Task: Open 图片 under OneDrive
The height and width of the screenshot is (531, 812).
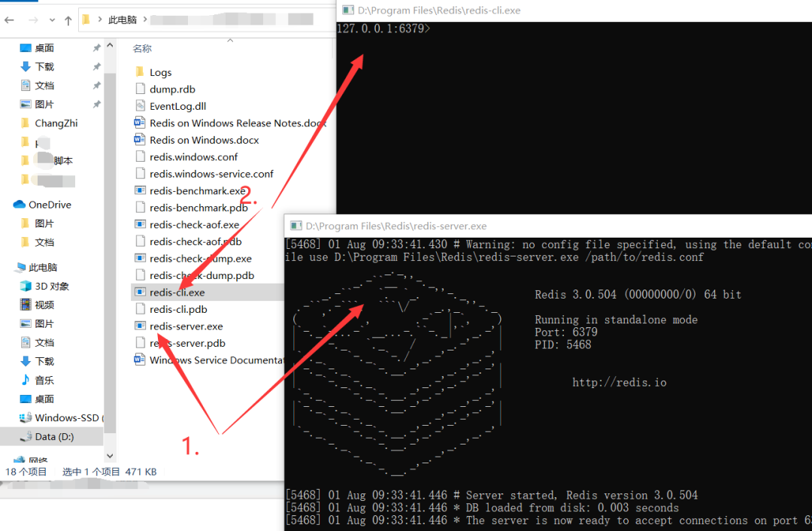Action: 44,223
